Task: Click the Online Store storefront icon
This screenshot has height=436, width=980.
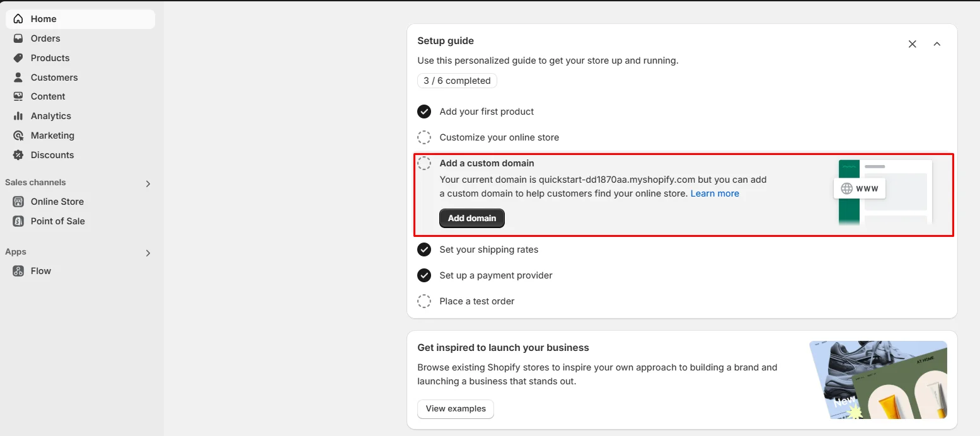Action: point(18,202)
